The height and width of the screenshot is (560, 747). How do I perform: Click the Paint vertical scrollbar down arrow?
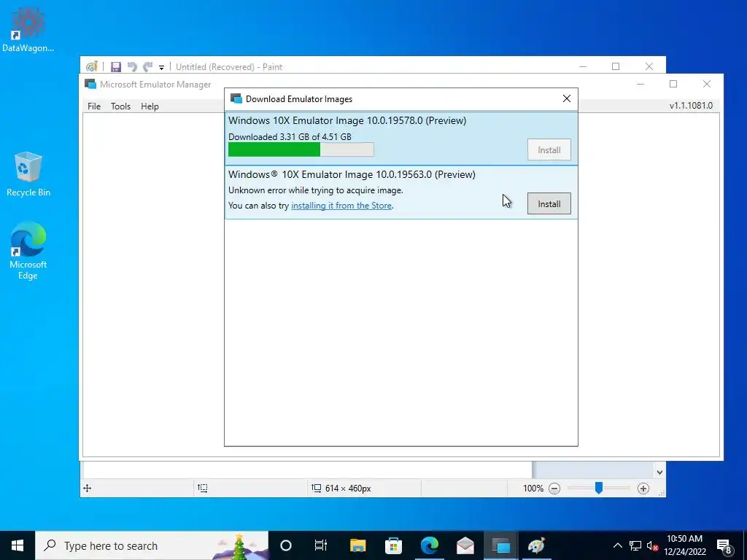click(x=659, y=472)
